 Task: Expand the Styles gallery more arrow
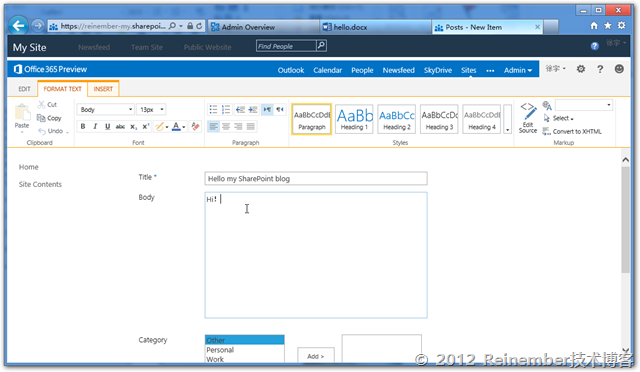pyautogui.click(x=507, y=130)
